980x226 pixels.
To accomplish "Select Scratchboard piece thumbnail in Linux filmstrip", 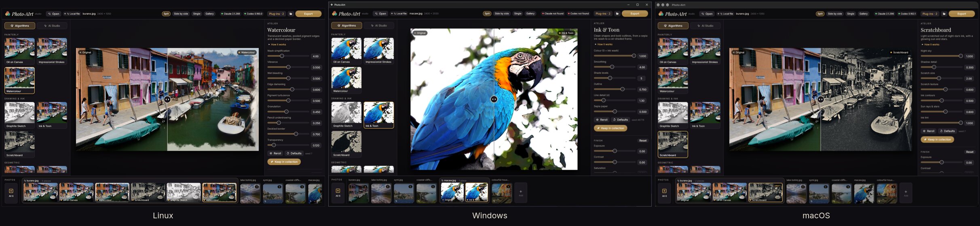I will [x=148, y=192].
